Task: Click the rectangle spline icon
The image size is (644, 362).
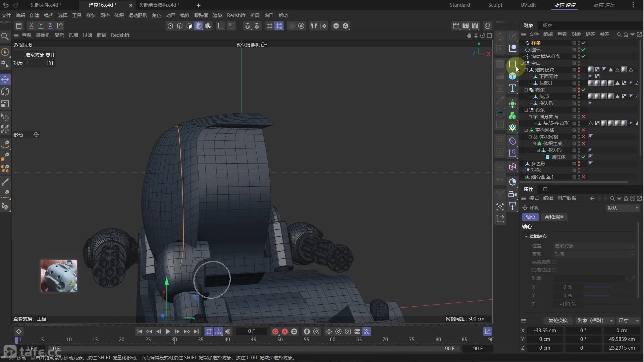Action: [x=513, y=64]
